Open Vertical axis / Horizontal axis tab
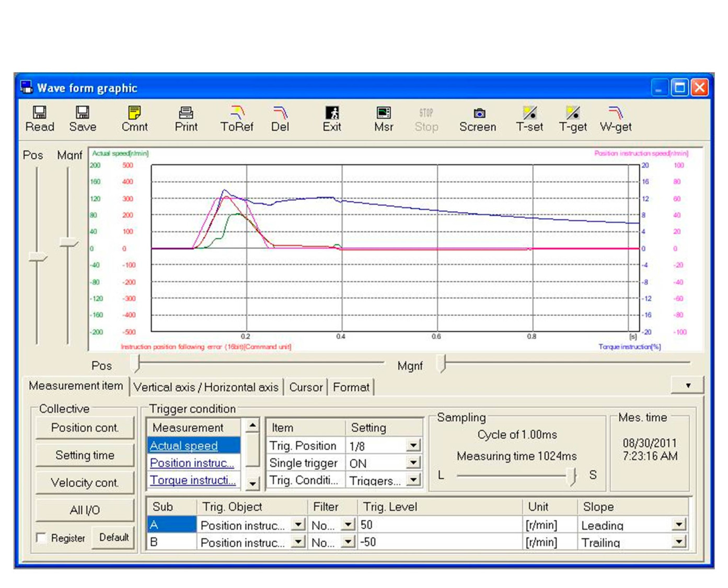Viewport: 728px width, 588px height. point(206,387)
